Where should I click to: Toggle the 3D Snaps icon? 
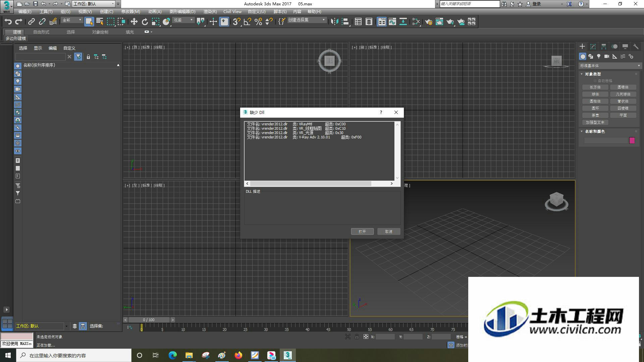click(x=236, y=22)
